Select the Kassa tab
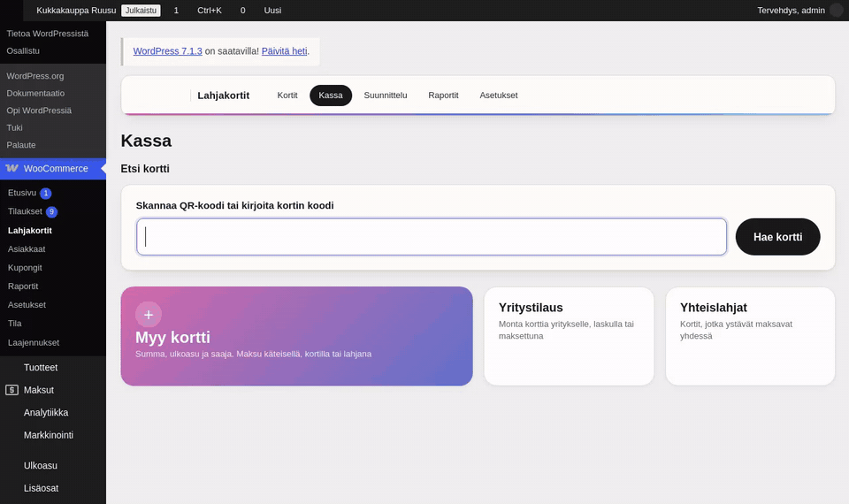Image resolution: width=849 pixels, height=504 pixels. point(330,95)
